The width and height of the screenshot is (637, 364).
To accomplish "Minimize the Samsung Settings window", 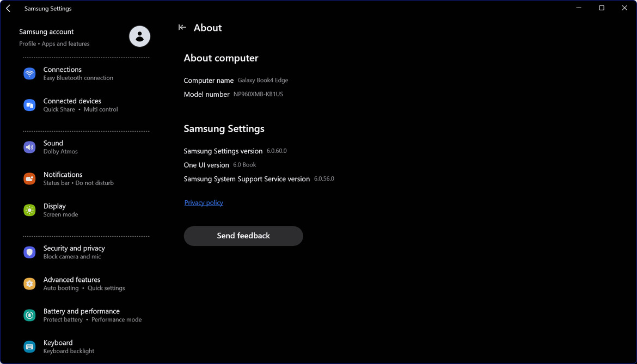I will 579,8.
